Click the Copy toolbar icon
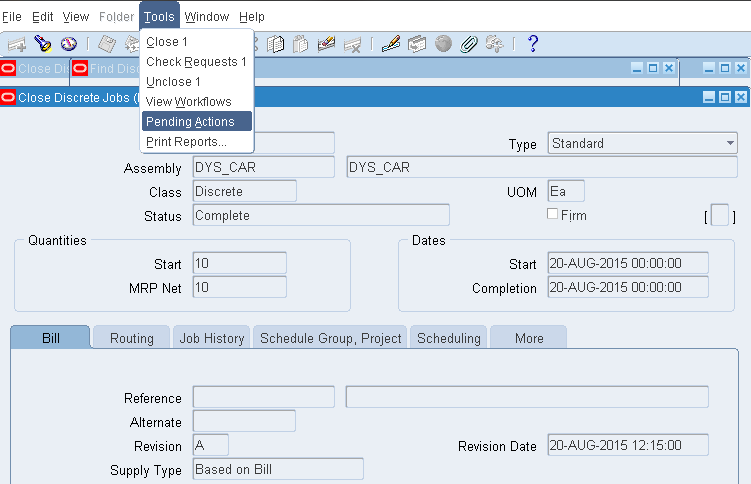 tap(275, 44)
